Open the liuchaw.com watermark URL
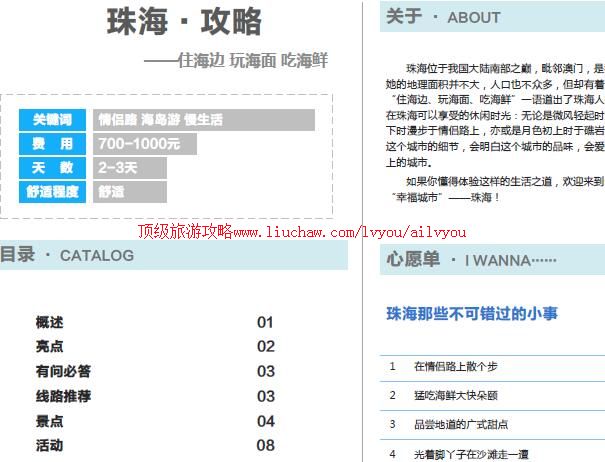 point(301,231)
